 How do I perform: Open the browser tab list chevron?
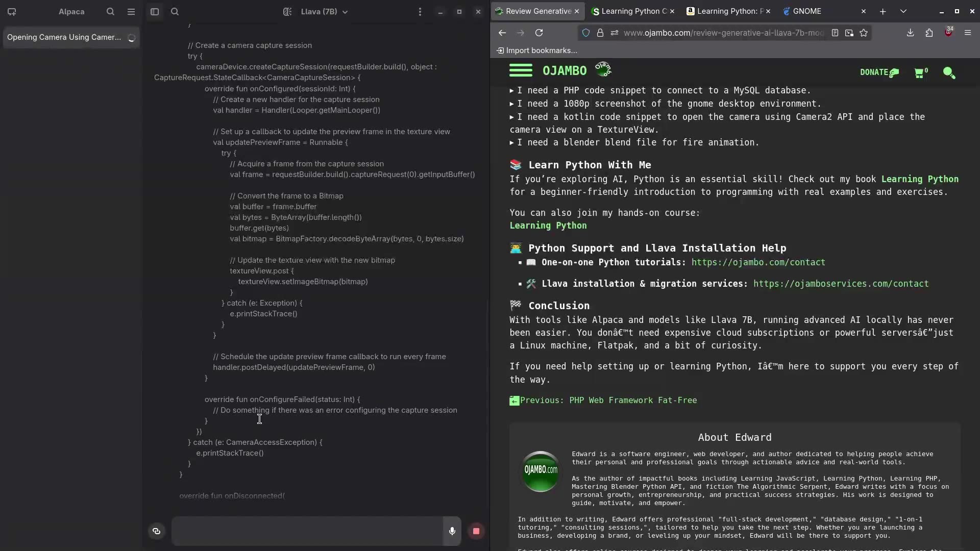coord(903,11)
